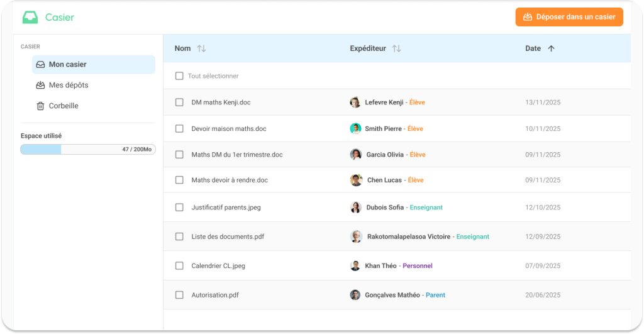The width and height of the screenshot is (644, 334).
Task: Click the green Casier logo icon
Action: (30, 18)
